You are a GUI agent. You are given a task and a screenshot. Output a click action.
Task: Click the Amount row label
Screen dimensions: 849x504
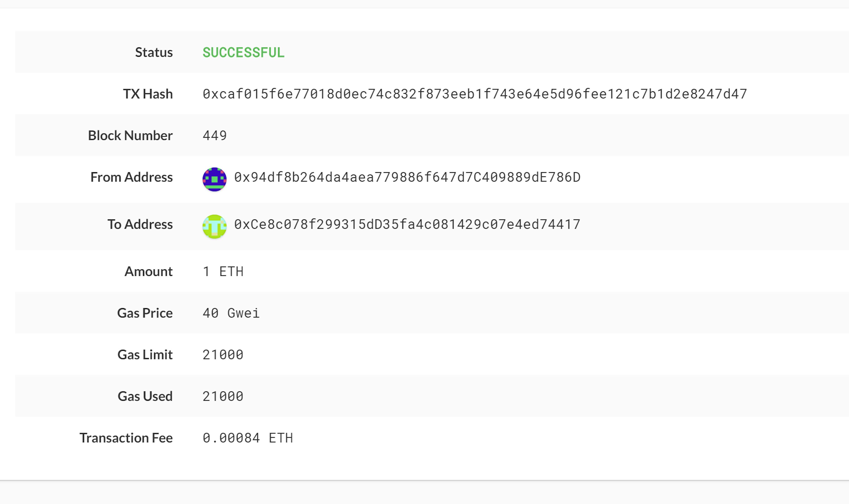pyautogui.click(x=149, y=271)
